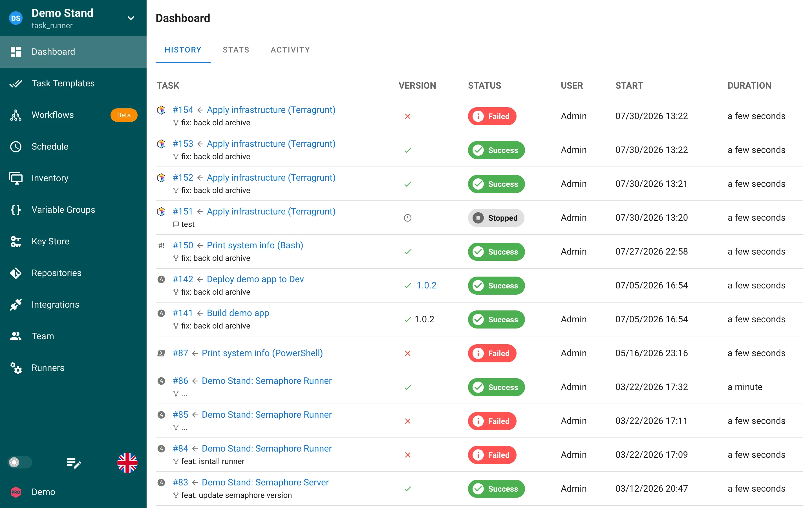
Task: Click the Demo user entry at bottom
Action: click(x=73, y=492)
